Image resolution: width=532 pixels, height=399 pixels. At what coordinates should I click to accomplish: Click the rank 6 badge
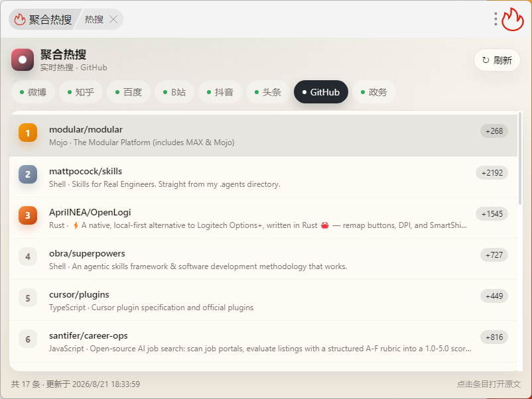pyautogui.click(x=28, y=339)
